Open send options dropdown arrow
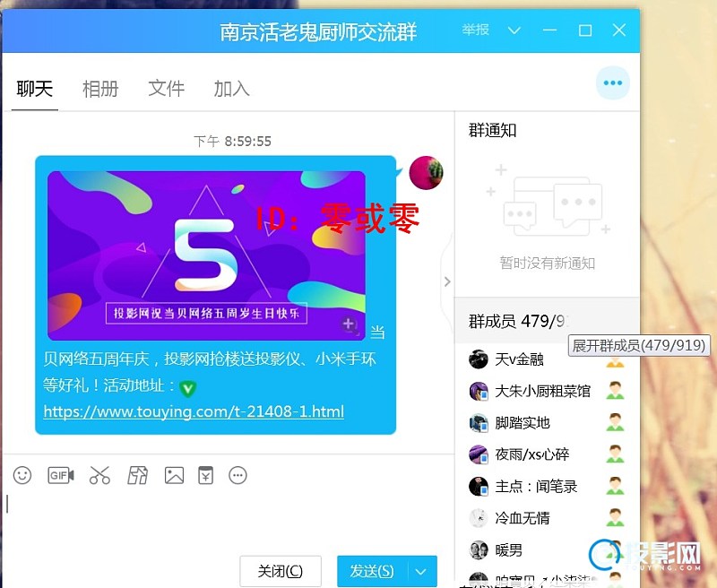Viewport: 717px width, 588px height. tap(420, 572)
